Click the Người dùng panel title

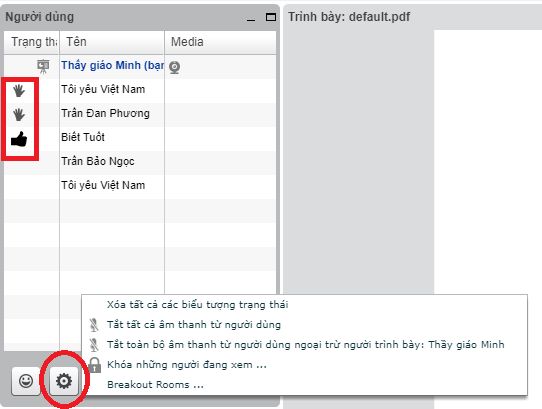tap(40, 17)
